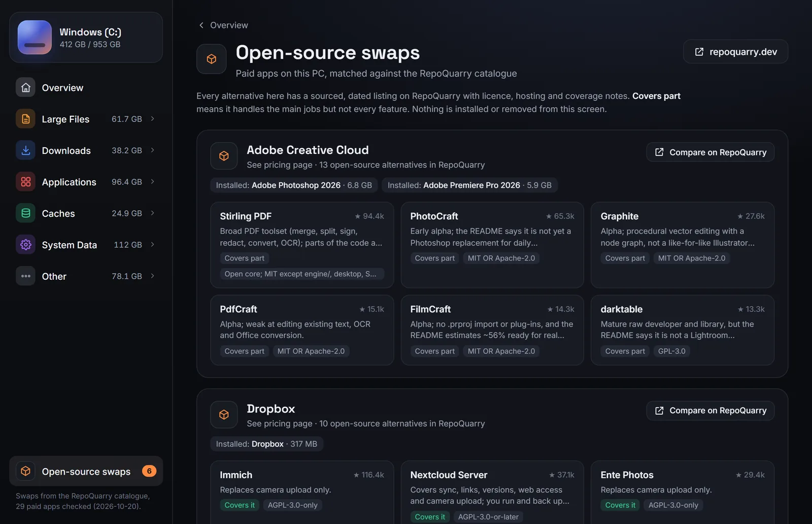812x524 pixels.
Task: Expand Other with its chevron
Action: coord(152,276)
